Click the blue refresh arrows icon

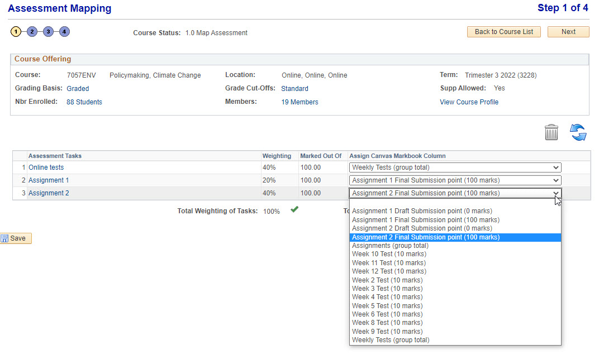(x=578, y=132)
